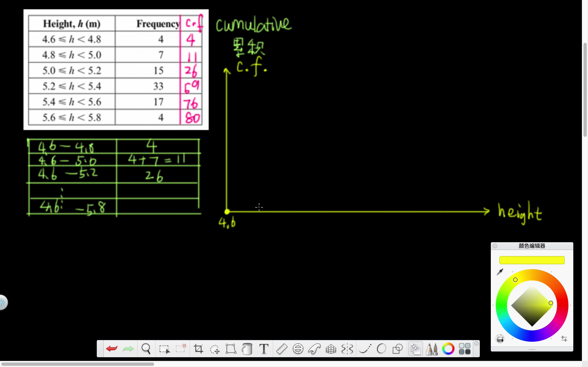Select the paint bucket fill tool

pos(247,349)
